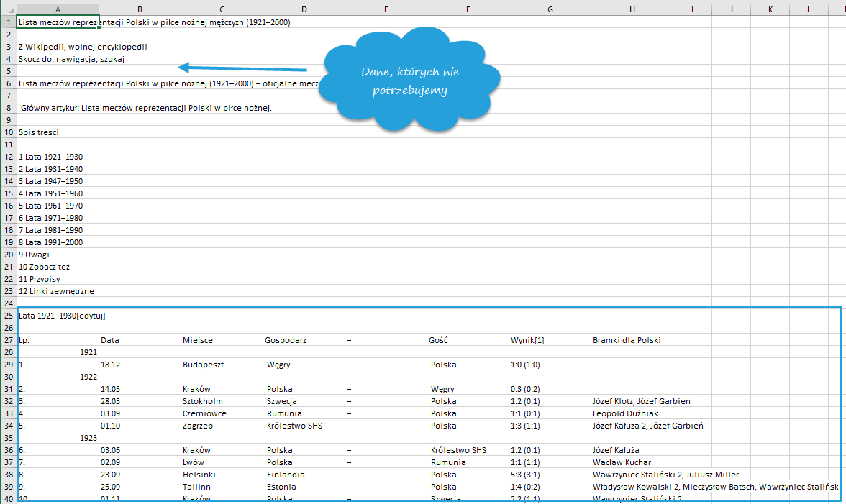Image resolution: width=846 pixels, height=504 pixels.
Task: Select column header H
Action: (632, 9)
